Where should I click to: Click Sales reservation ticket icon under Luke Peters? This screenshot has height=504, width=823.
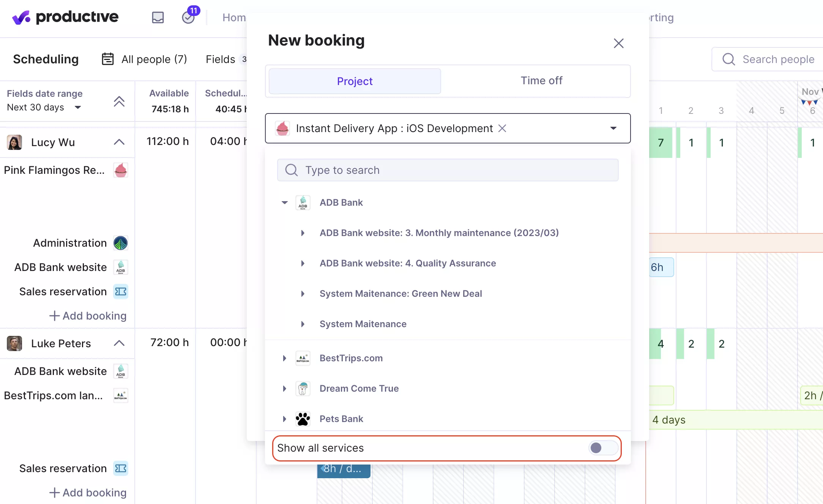[x=121, y=468]
